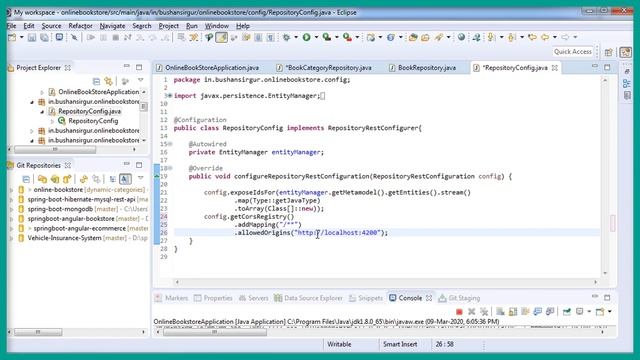Click Remove All Terminated Launches icon
This screenshot has height=360, width=640.
(484, 312)
